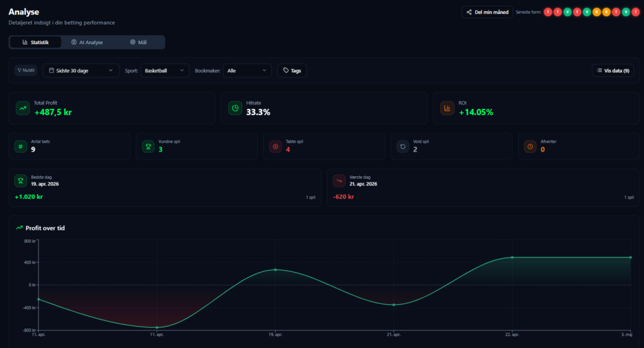Click the 1 spil label in Værste dag
The image size is (644, 348).
pos(629,197)
